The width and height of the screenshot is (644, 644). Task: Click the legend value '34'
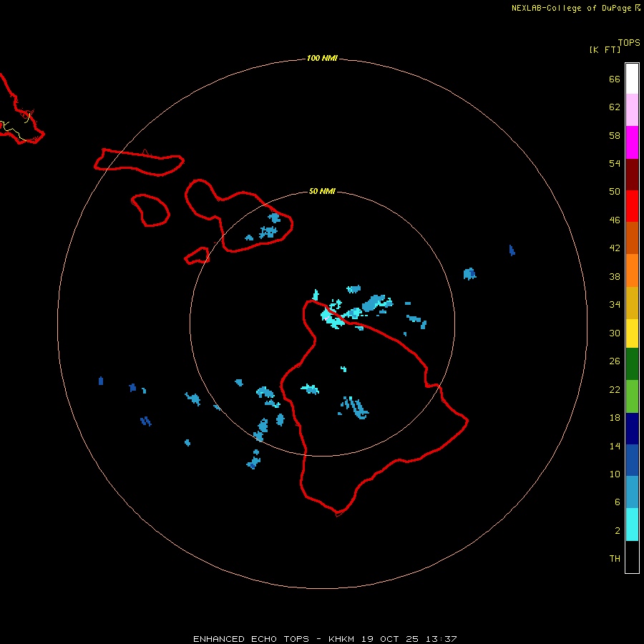click(x=615, y=305)
